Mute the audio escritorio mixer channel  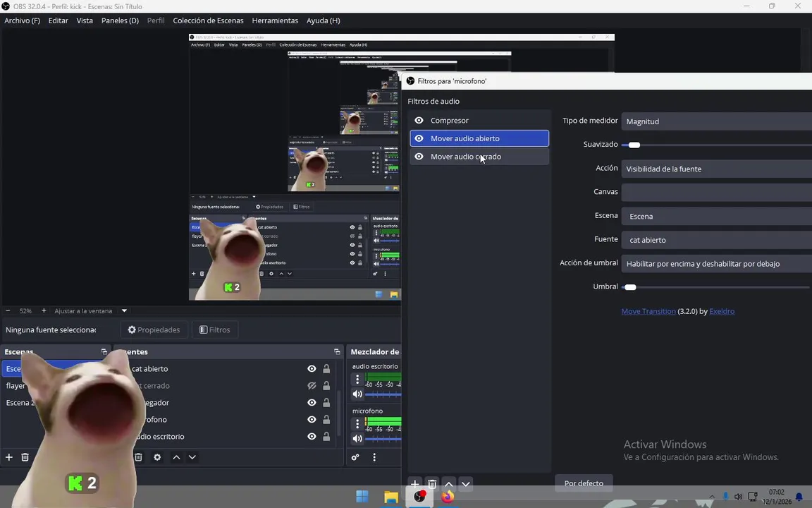pos(357,394)
